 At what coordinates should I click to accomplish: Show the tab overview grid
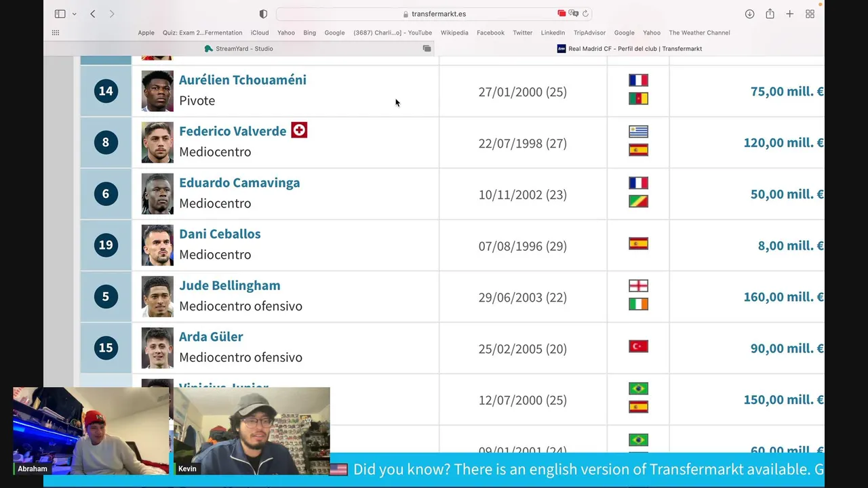(x=810, y=14)
